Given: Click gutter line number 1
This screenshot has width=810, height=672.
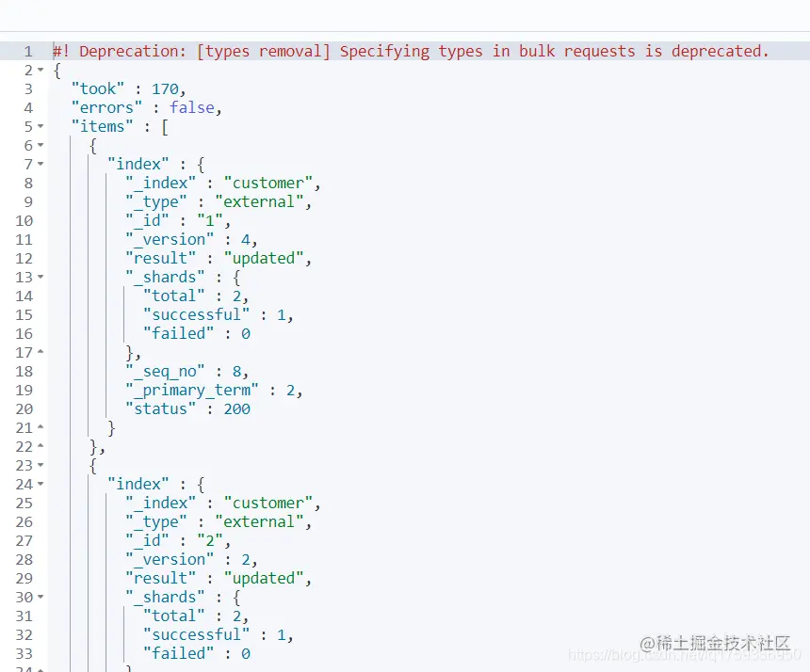Looking at the screenshot, I should tap(28, 51).
